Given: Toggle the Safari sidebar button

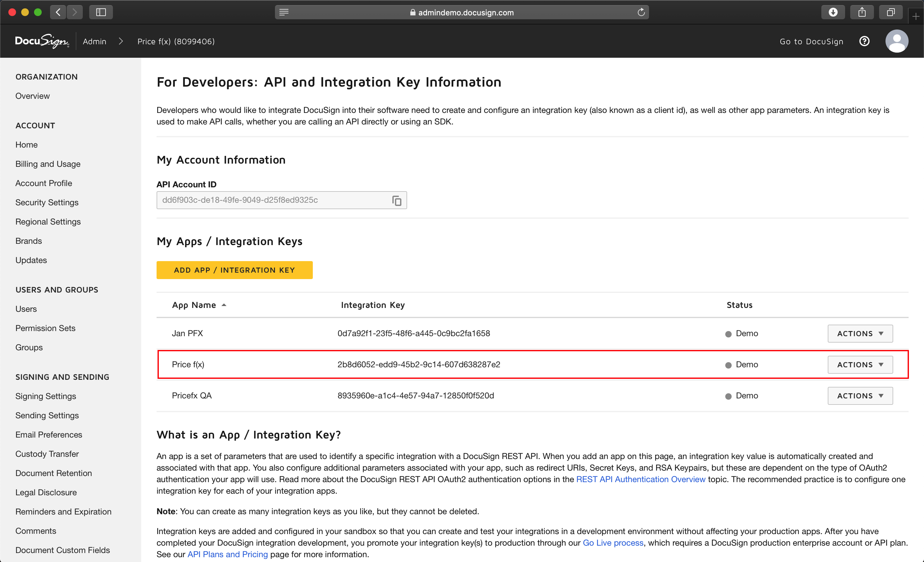Looking at the screenshot, I should [101, 13].
